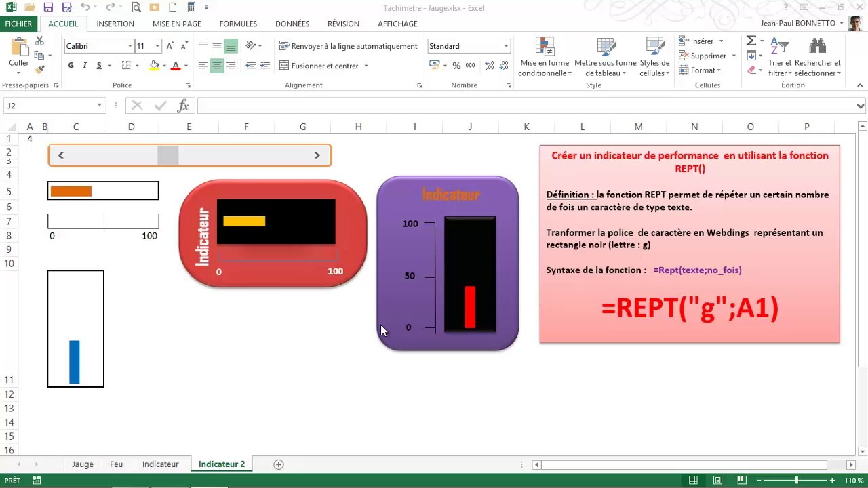Open the calculator from the quick access toolbar
Viewport: 868px width, 488px height.
pos(191,7)
